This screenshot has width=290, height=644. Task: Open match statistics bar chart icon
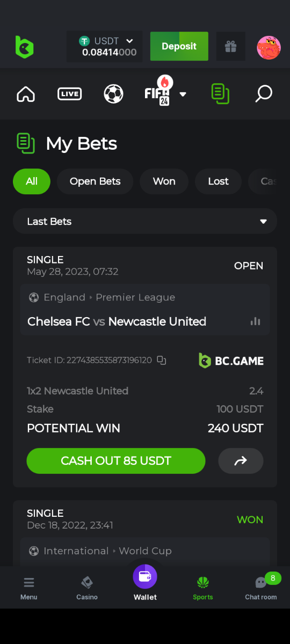(x=256, y=321)
